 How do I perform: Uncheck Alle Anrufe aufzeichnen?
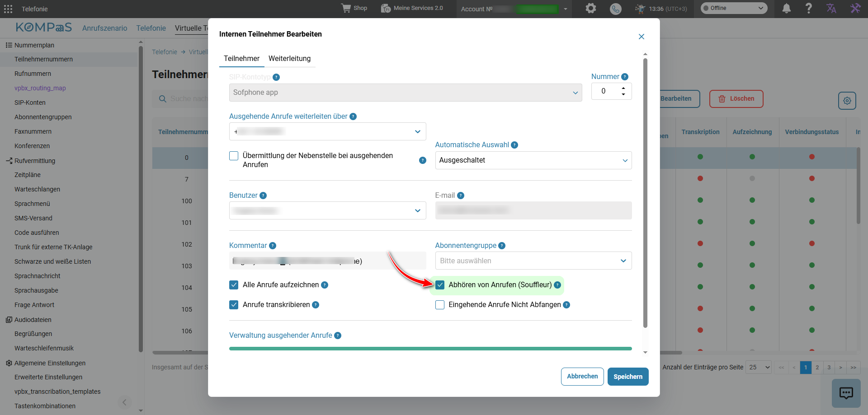(234, 285)
